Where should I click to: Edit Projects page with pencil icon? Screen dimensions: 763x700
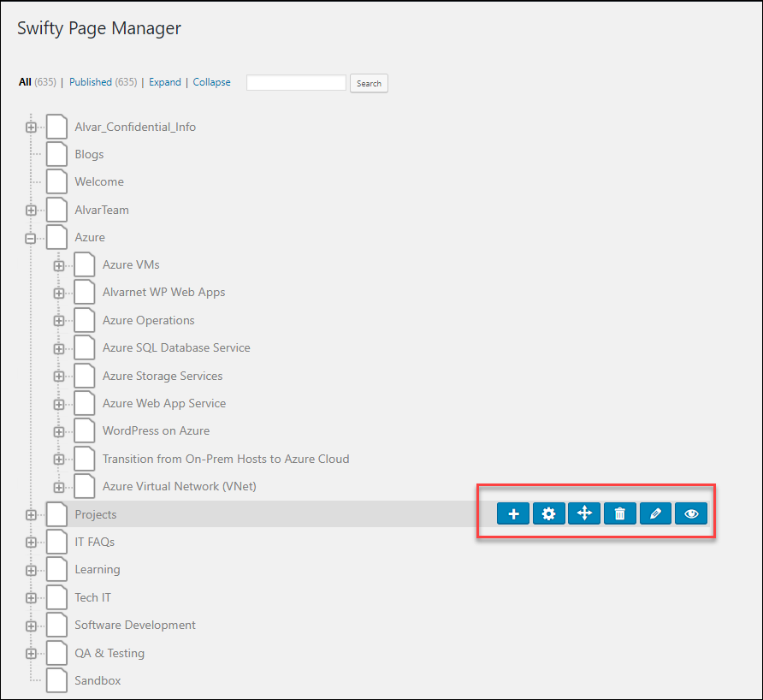(655, 513)
